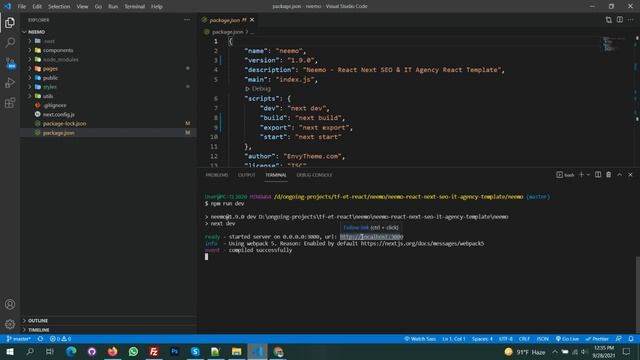This screenshot has height=360, width=640.
Task: Close the terminal panel
Action: 630,175
